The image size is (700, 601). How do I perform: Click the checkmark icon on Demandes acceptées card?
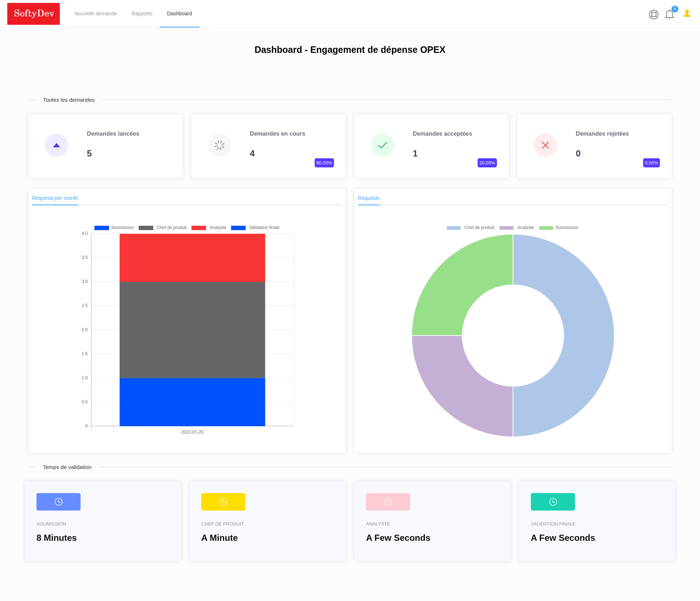click(x=382, y=145)
